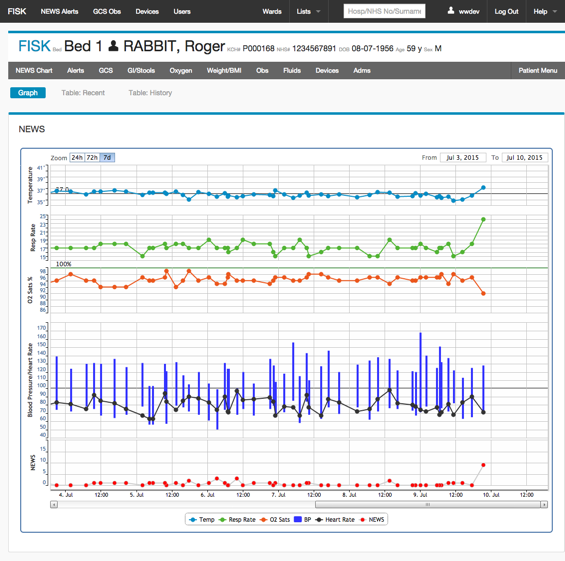Image resolution: width=565 pixels, height=561 pixels.
Task: Set the chart zoom to 72h
Action: tap(92, 157)
